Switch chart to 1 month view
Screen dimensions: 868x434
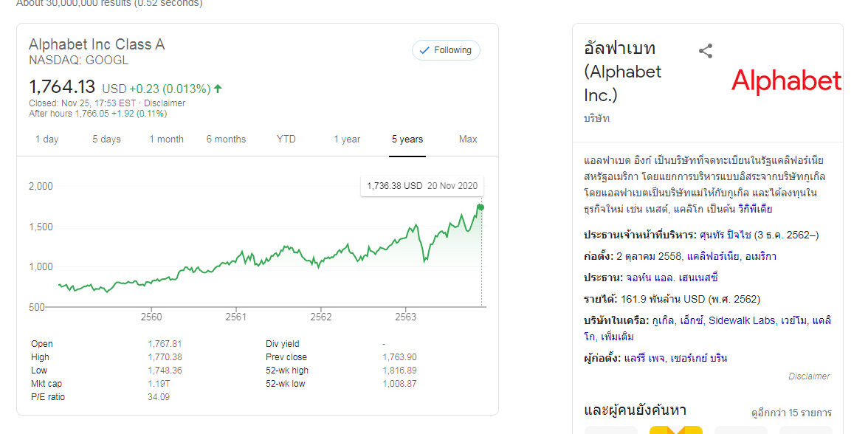(166, 139)
